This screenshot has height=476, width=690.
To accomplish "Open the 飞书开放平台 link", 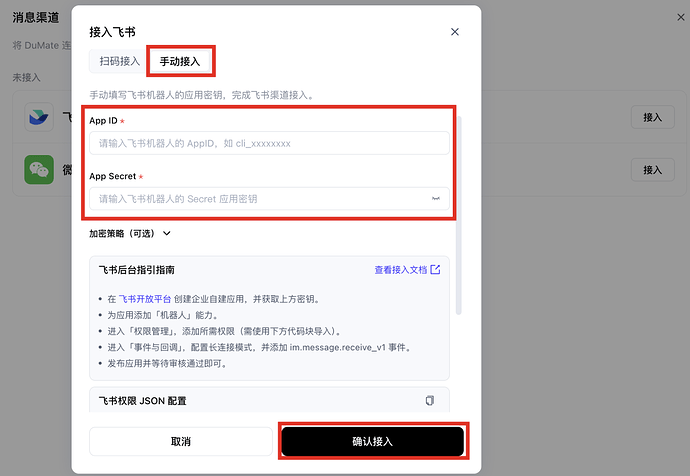I will tap(145, 299).
